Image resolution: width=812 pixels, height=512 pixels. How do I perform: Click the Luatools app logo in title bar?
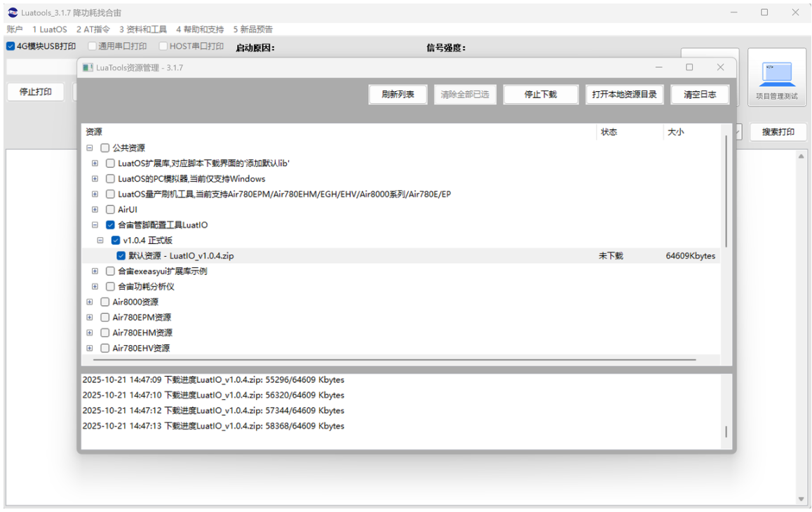[x=13, y=13]
